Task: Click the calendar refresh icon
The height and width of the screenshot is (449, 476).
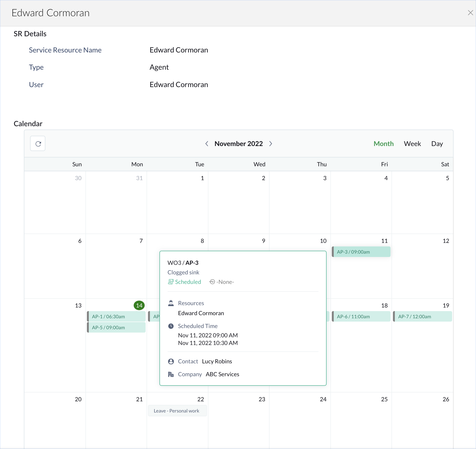Action: click(38, 144)
